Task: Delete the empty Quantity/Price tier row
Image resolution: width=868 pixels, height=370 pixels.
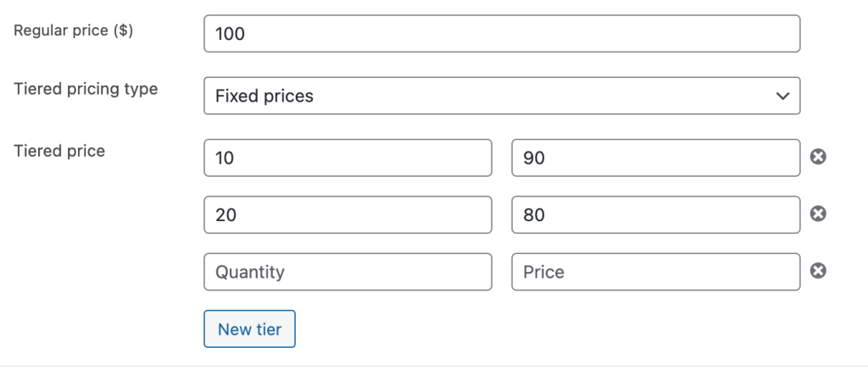Action: (818, 271)
